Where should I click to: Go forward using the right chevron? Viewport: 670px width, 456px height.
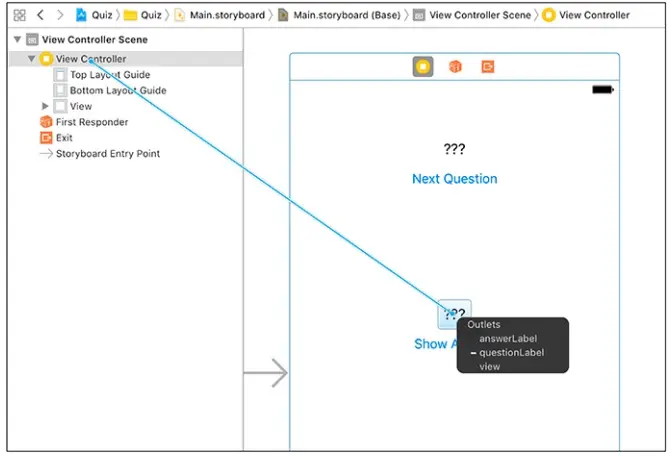click(60, 15)
